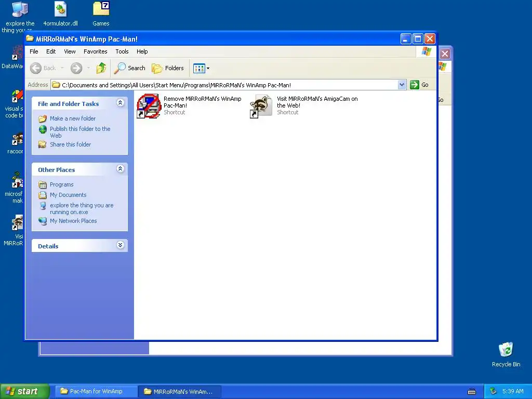The height and width of the screenshot is (399, 532).
Task: Click Share this folder link
Action: (x=70, y=144)
